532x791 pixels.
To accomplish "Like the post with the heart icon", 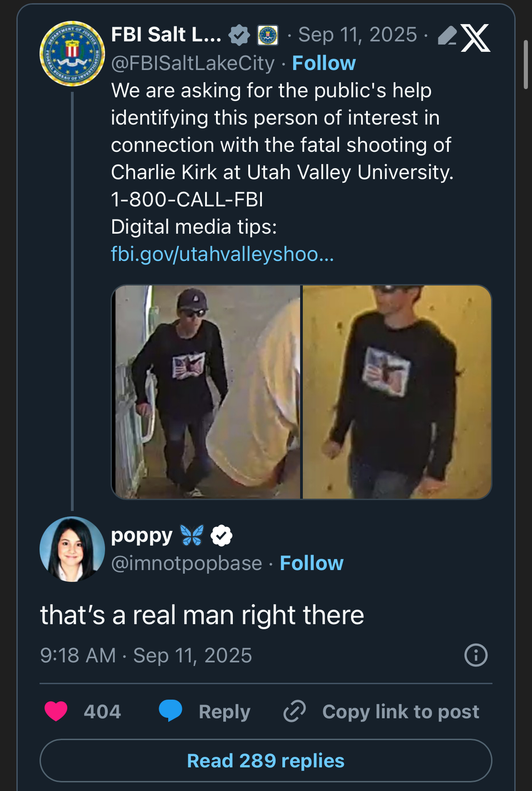I will [56, 711].
